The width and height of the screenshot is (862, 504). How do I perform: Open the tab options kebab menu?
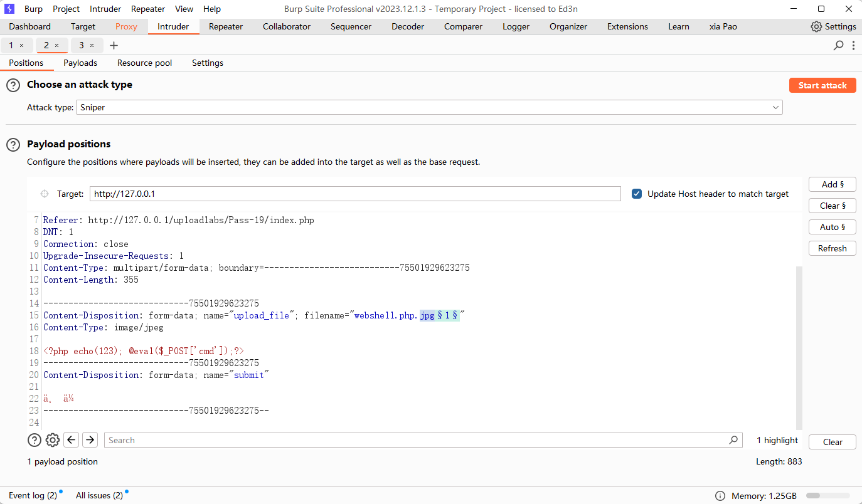tap(853, 45)
